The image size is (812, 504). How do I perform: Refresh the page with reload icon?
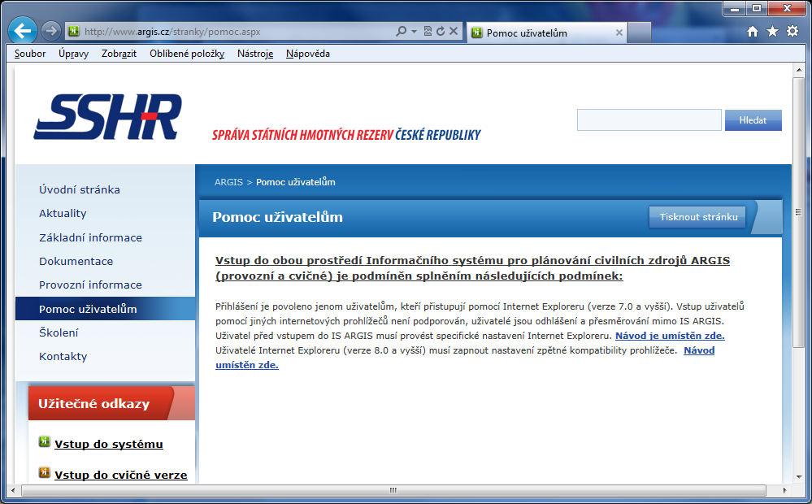441,31
